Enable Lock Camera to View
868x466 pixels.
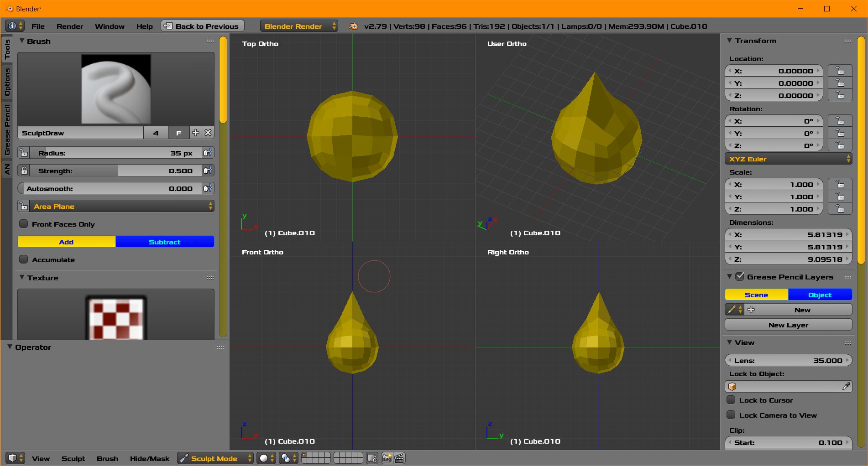pyautogui.click(x=731, y=415)
